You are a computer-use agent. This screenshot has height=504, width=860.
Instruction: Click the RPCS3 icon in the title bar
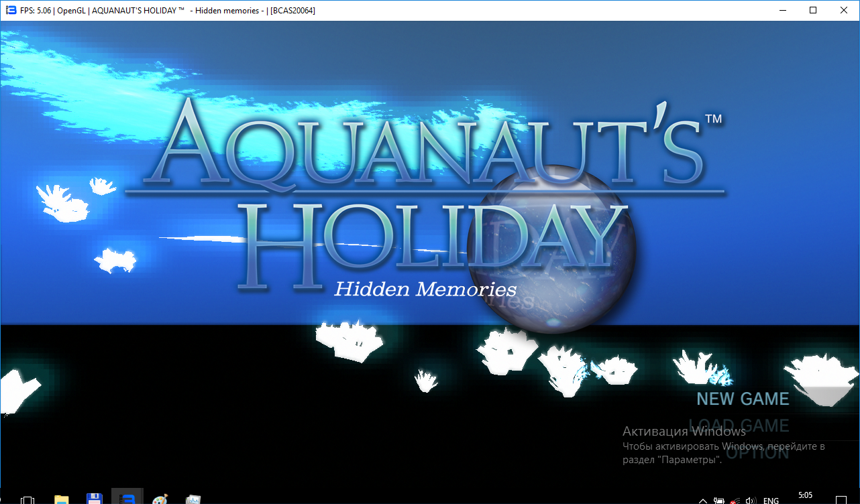point(10,10)
